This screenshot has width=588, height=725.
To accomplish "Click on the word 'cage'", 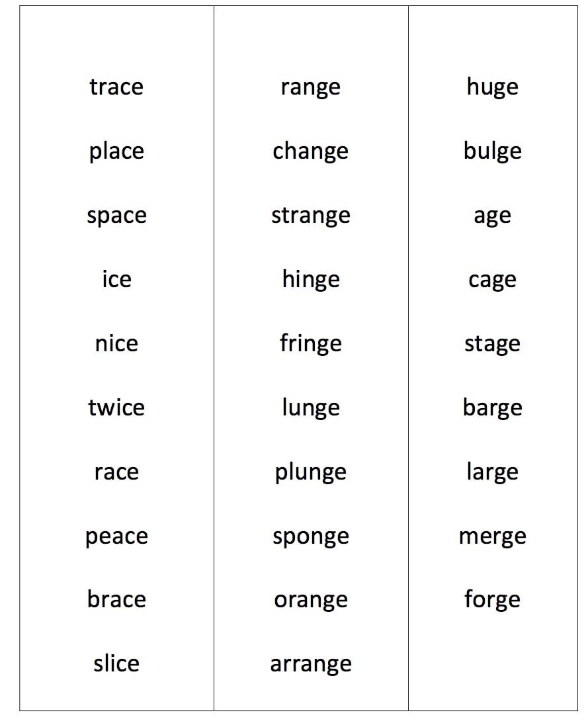I will click(x=492, y=280).
